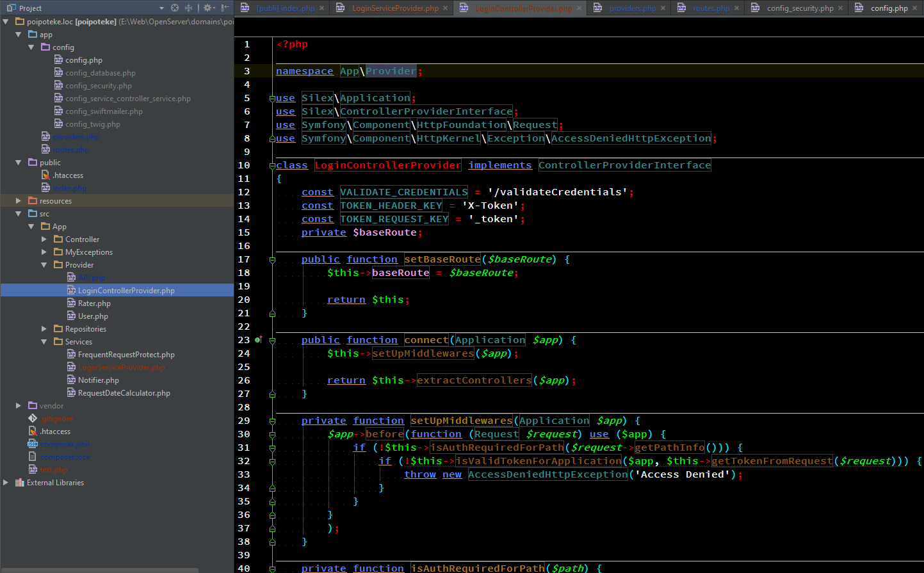Expand the vendor folder
Viewport: 924px width, 573px height.
coord(19,405)
